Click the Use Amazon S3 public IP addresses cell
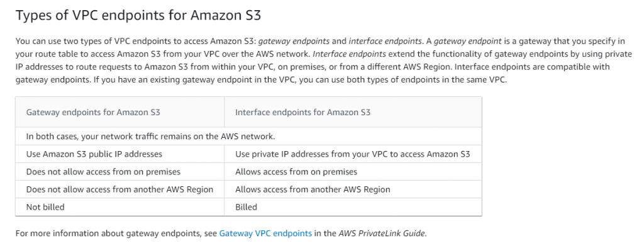The height and width of the screenshot is (248, 644). [x=120, y=154]
